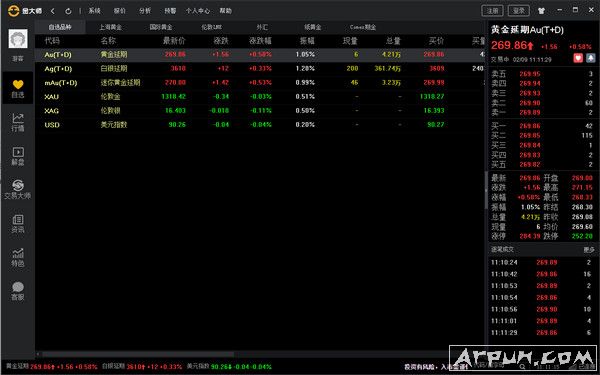This screenshot has height=375, width=600.
Task: Open the 分析 menu
Action: (x=145, y=11)
